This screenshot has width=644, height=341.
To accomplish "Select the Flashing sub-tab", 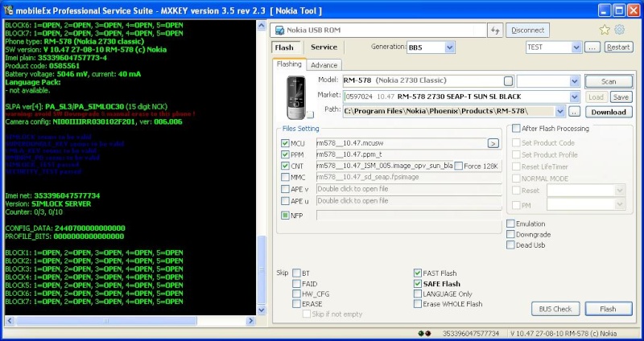I will 289,64.
